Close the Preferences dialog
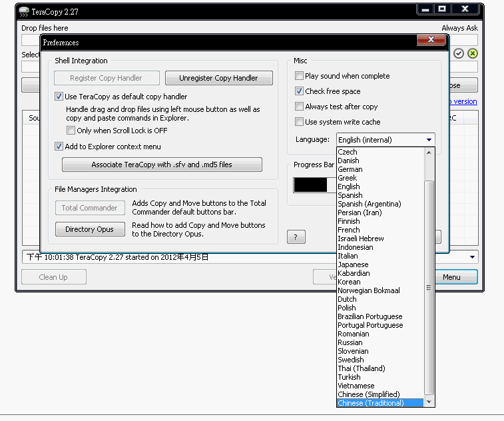This screenshot has width=504, height=421. tap(431, 39)
